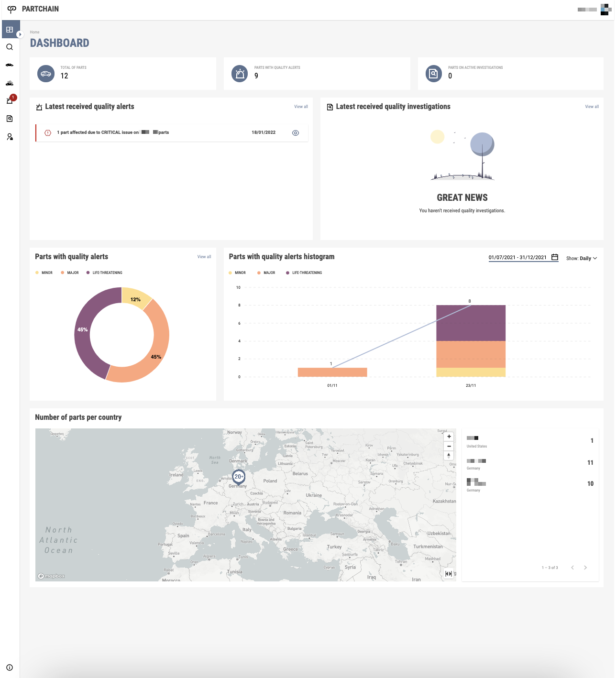Open the quality investigations document-search sidebar icon
Image resolution: width=616 pixels, height=678 pixels.
pyautogui.click(x=10, y=119)
